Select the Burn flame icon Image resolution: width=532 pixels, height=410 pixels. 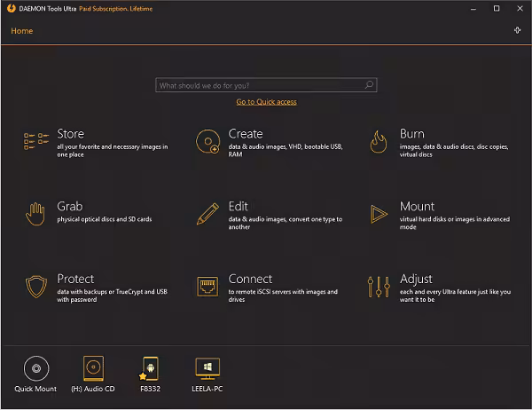379,140
